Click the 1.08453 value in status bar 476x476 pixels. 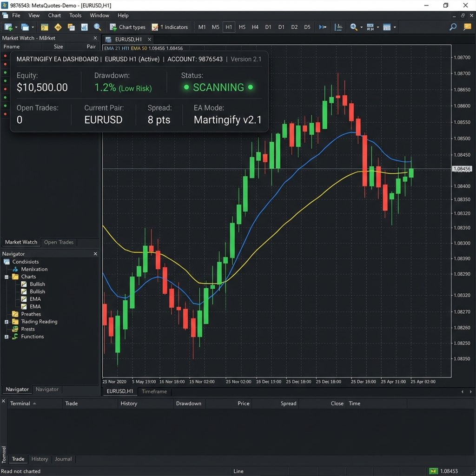449,471
